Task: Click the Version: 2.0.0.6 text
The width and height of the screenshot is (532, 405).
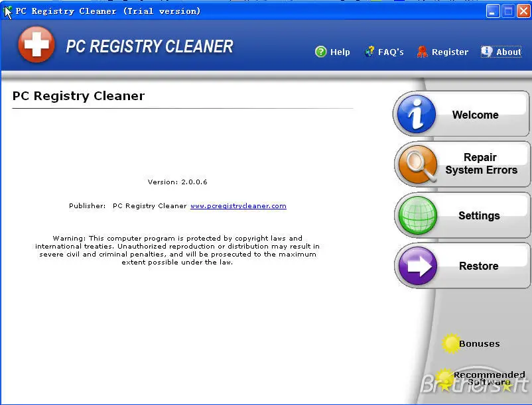Action: (178, 182)
